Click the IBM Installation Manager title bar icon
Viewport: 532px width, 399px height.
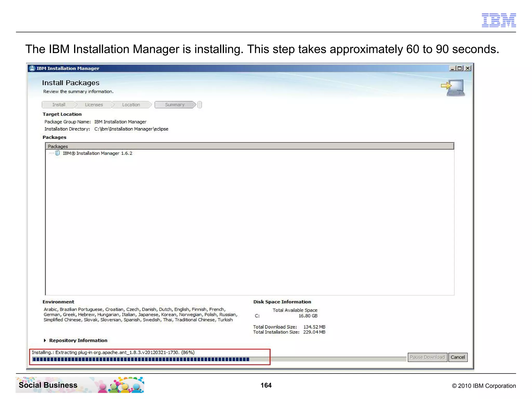(32, 68)
